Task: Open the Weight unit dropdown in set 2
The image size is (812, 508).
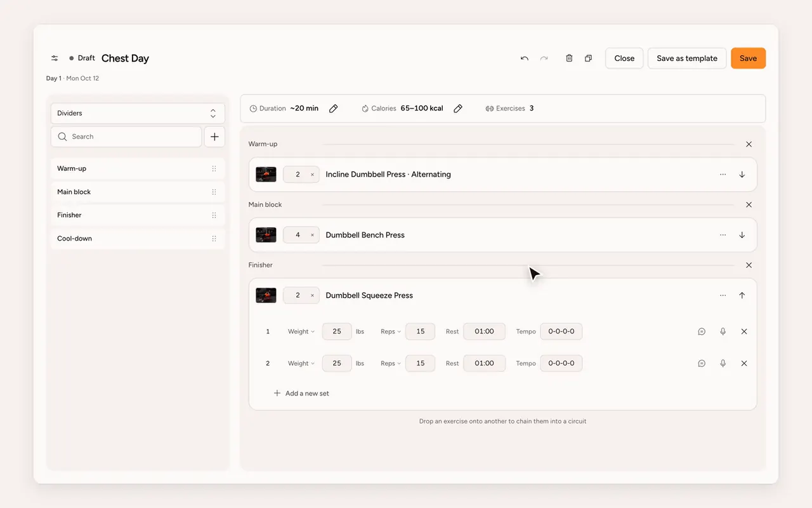Action: [x=301, y=363]
